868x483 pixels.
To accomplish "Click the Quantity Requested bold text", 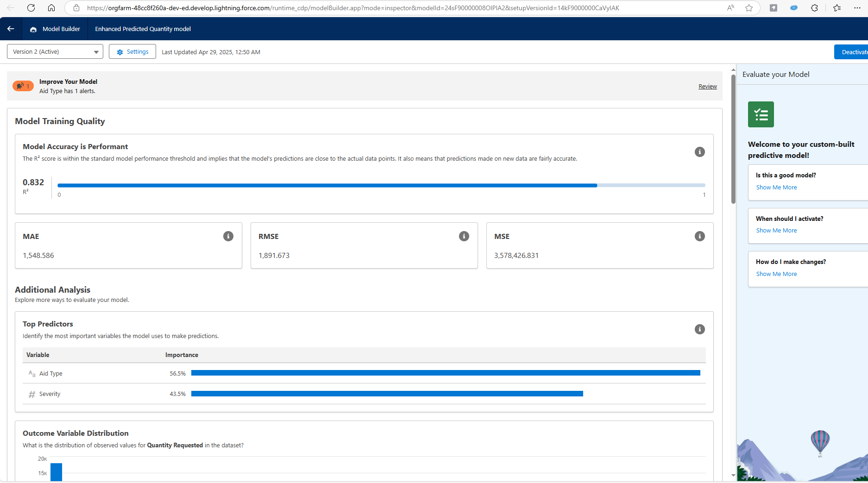I will (x=175, y=445).
